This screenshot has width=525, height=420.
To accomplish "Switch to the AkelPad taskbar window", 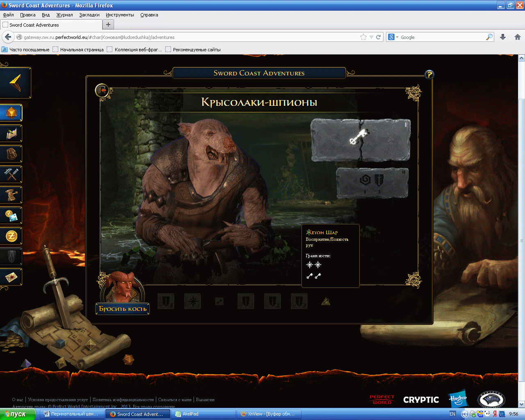I will (203, 414).
